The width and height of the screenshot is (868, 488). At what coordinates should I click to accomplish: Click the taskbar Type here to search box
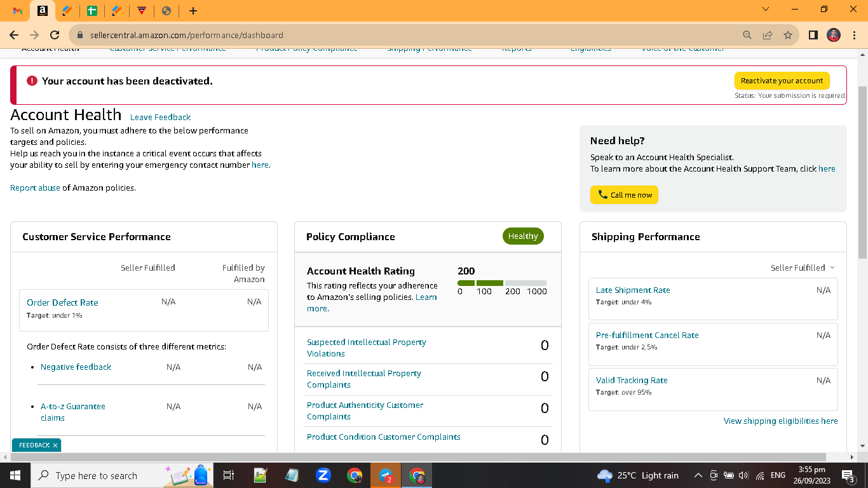tap(123, 475)
